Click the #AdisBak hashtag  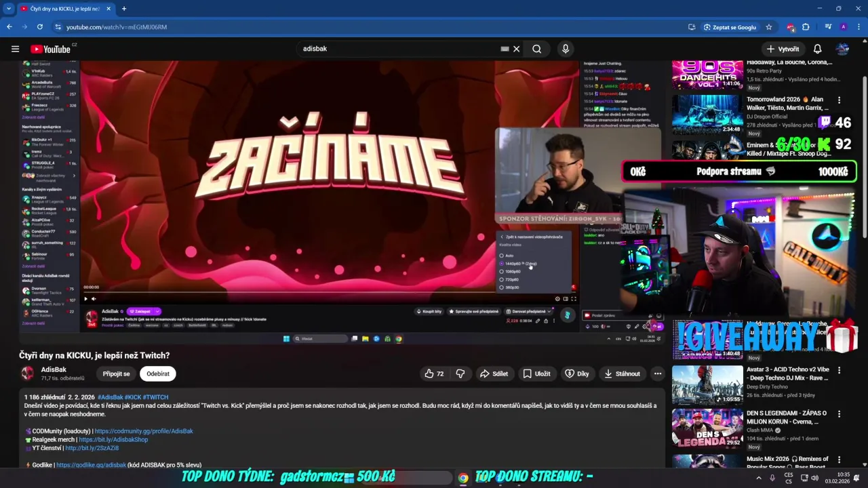coord(110,397)
